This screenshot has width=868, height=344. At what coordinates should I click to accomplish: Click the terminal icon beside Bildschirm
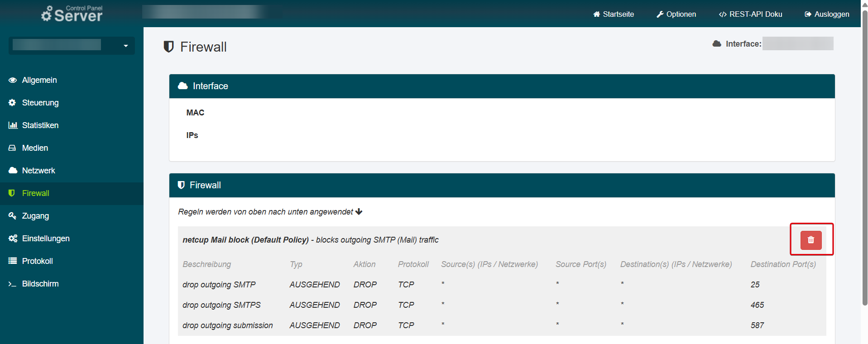tap(12, 284)
